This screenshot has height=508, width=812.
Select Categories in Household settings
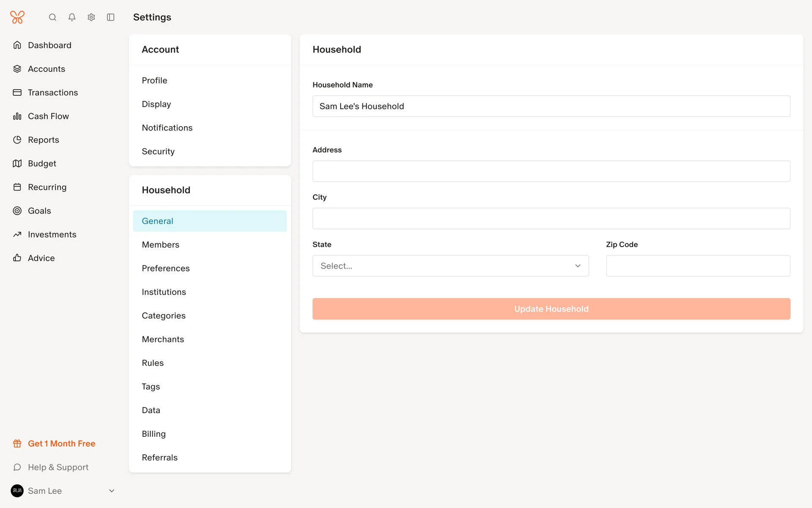[164, 316]
